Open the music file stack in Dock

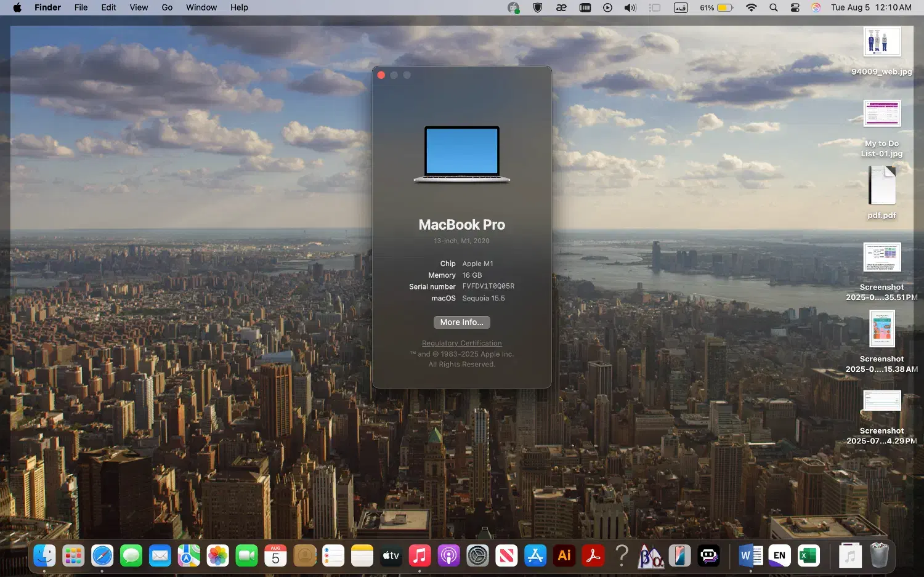850,556
